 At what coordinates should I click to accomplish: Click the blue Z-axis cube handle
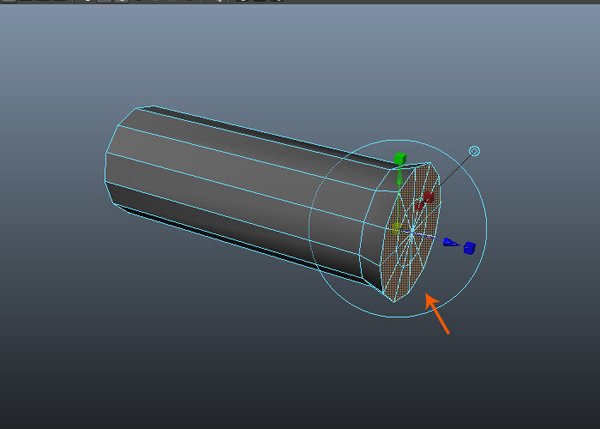click(470, 248)
